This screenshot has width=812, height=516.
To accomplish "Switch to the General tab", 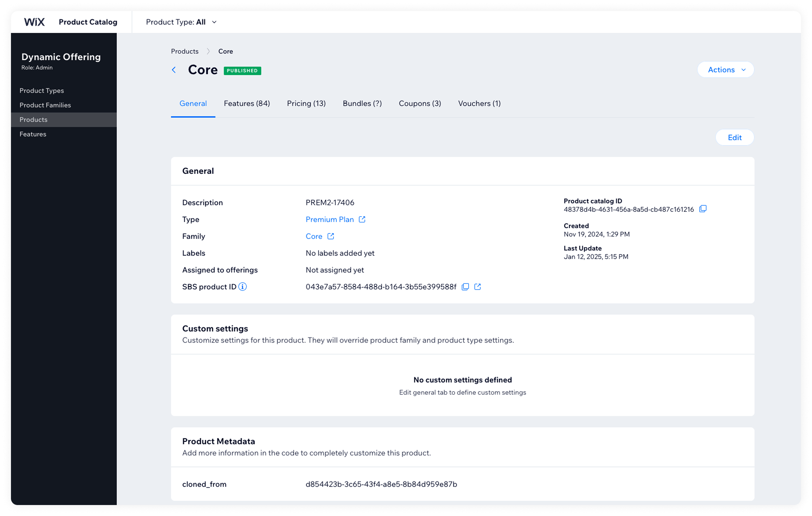I will (193, 104).
